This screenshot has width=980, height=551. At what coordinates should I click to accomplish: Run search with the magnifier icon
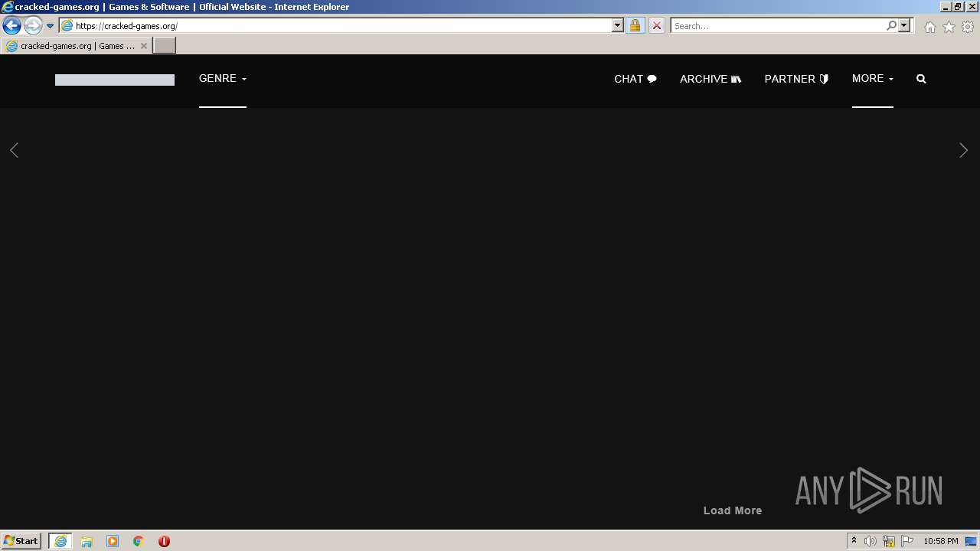coord(891,26)
